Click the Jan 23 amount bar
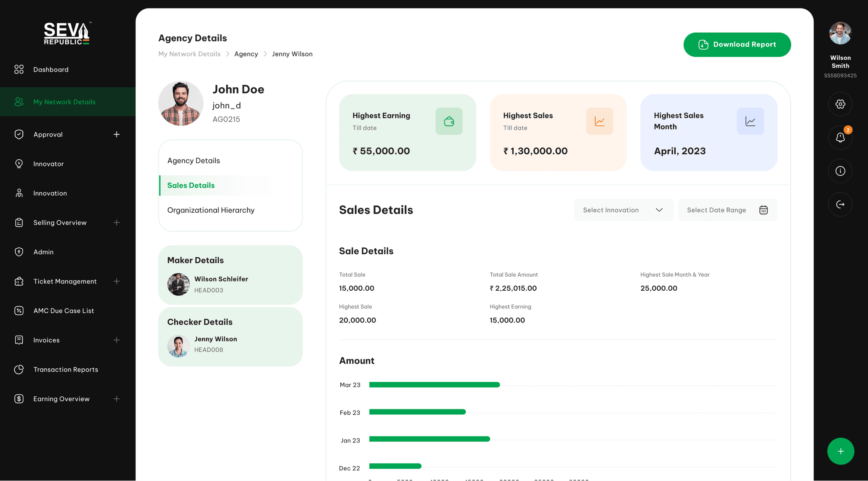 coord(429,439)
